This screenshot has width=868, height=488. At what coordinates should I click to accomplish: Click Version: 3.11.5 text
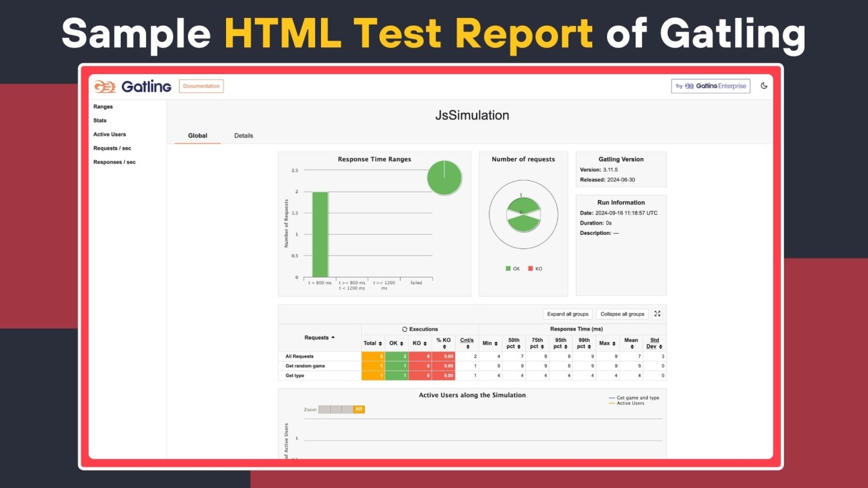pos(599,170)
